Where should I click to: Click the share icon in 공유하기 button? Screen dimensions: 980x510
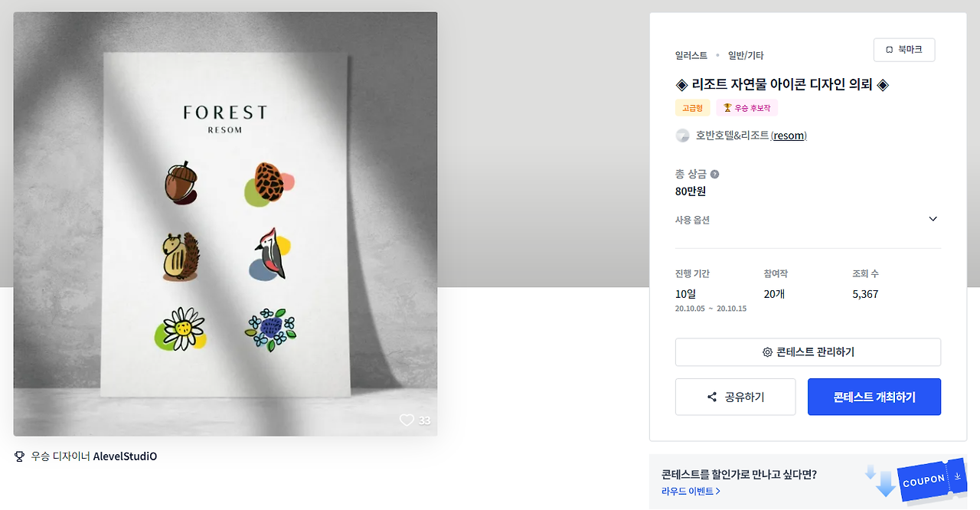pyautogui.click(x=712, y=397)
